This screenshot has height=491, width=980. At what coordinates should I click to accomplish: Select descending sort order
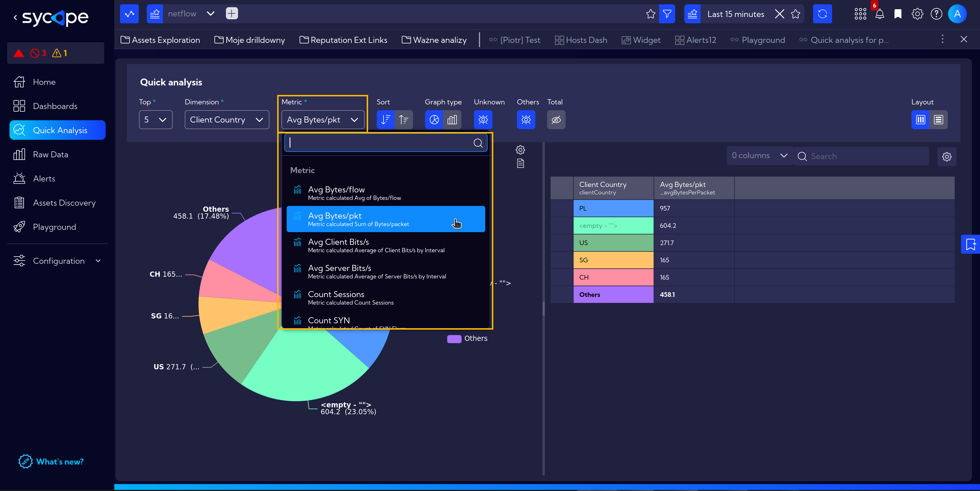pos(385,120)
